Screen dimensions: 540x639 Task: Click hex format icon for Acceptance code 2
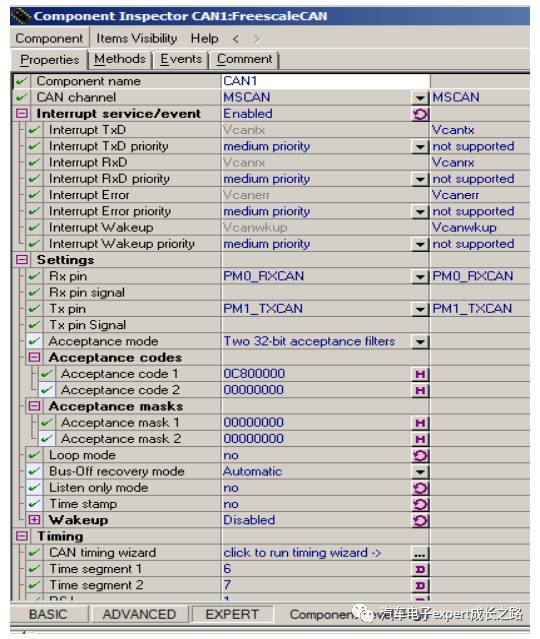(420, 390)
